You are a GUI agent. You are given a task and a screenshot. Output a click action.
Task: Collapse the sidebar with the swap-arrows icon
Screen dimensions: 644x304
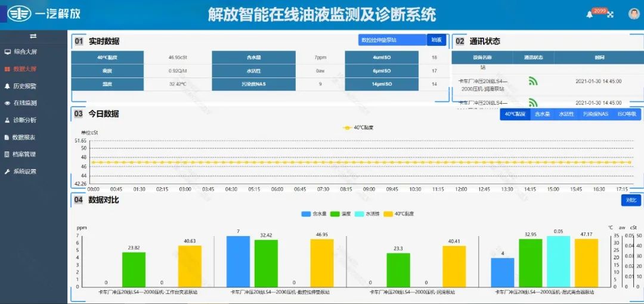33,36
